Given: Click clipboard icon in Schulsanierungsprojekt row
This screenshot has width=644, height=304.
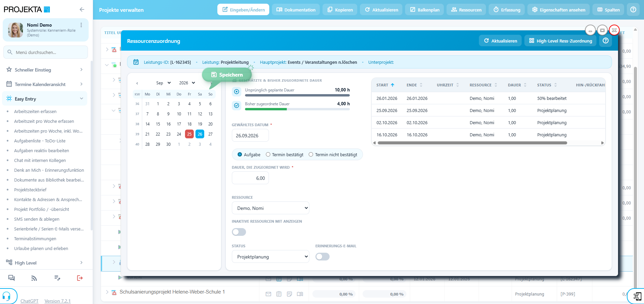Looking at the screenshot, I should click(279, 294).
